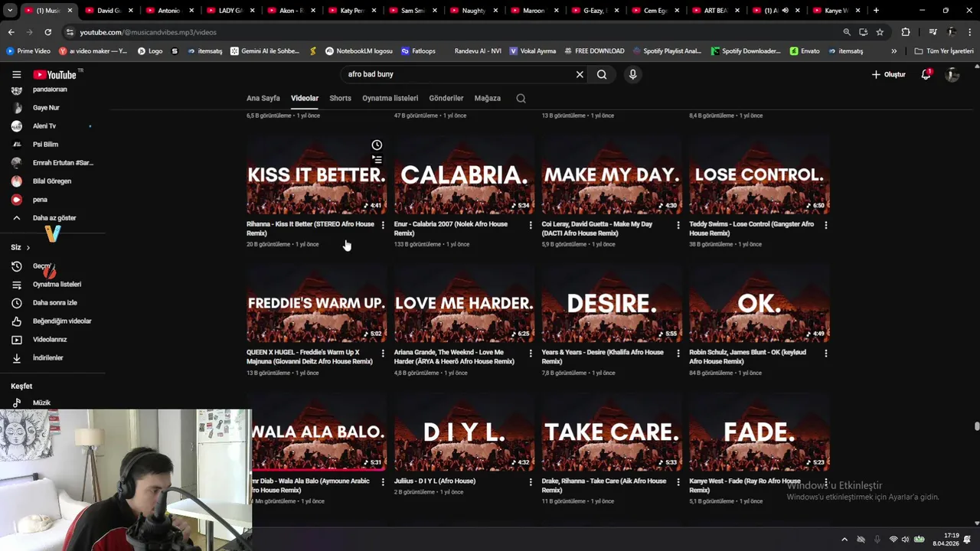Play the DESIRE. video thumbnail
Screen dimensions: 980x551
612,303
